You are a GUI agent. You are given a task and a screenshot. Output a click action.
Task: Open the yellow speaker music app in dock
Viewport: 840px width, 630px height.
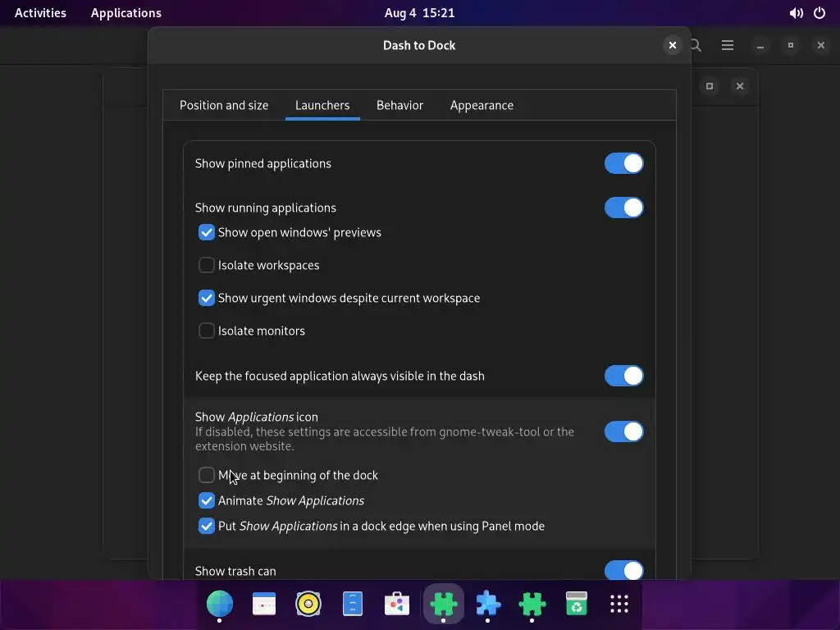point(308,604)
